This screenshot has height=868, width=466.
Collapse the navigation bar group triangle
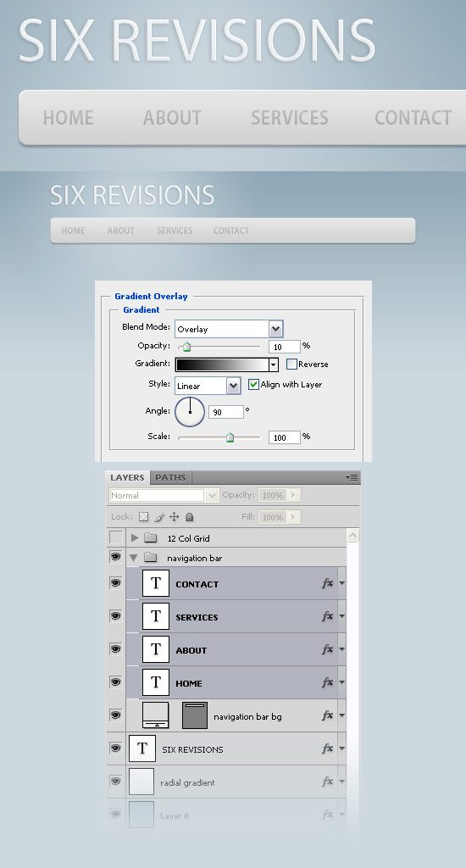point(133,558)
